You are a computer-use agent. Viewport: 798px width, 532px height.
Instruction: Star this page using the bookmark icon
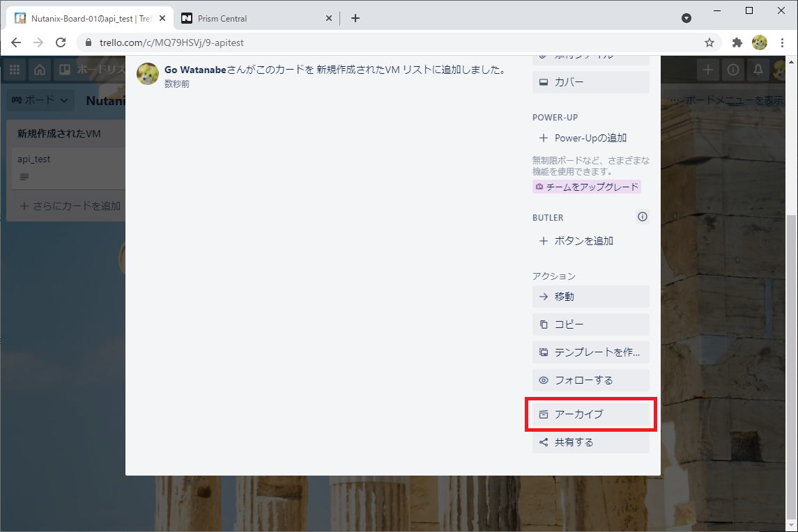point(709,42)
